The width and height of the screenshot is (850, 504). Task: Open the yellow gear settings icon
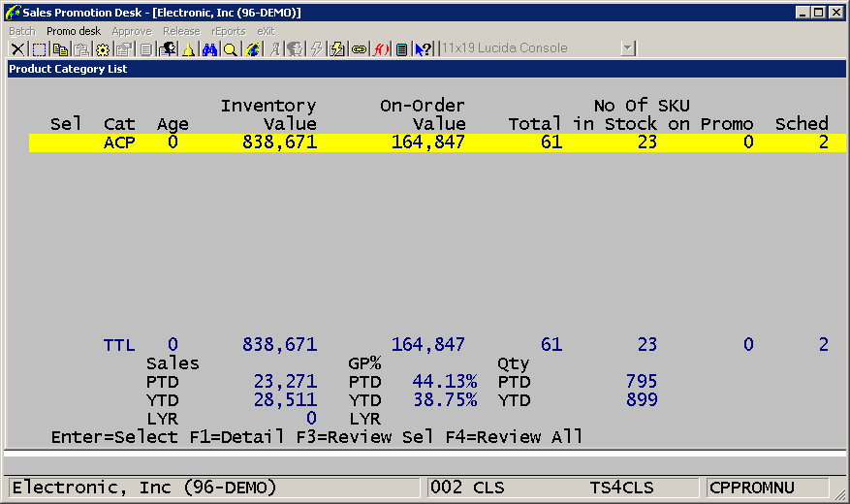point(103,49)
